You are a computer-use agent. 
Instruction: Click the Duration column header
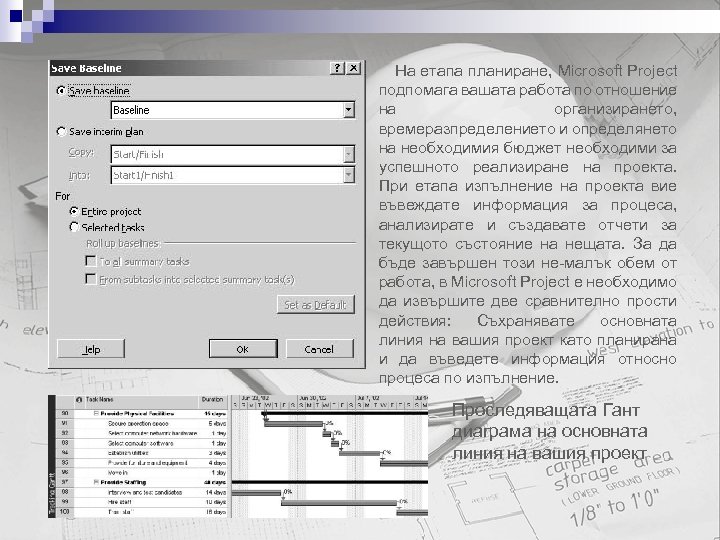pos(213,400)
